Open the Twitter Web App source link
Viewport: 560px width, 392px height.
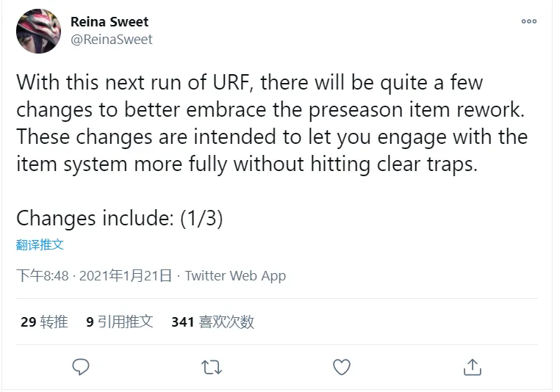pyautogui.click(x=235, y=276)
